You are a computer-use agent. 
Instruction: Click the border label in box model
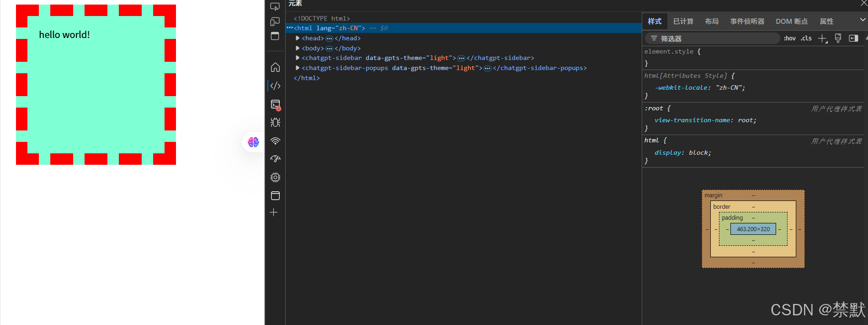(x=722, y=206)
